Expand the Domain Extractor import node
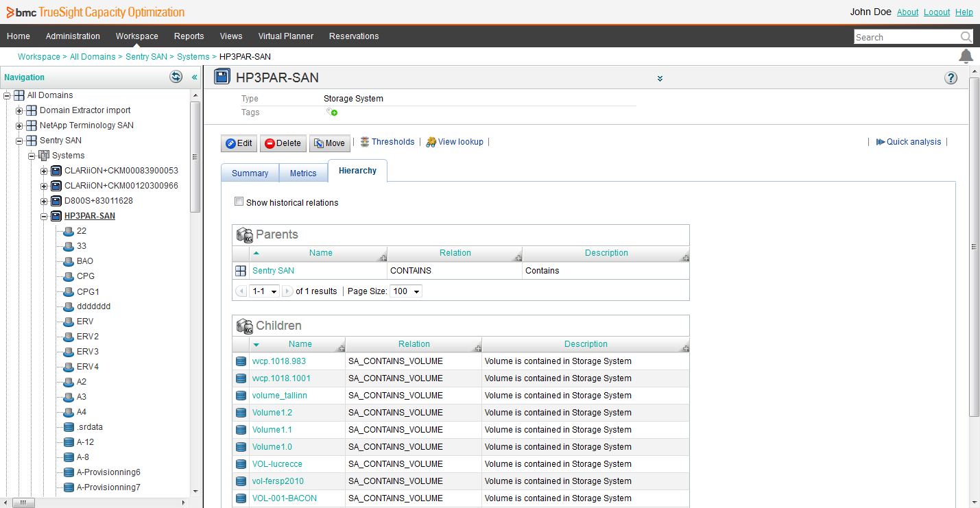Viewport: 980px width, 508px height. pyautogui.click(x=19, y=110)
